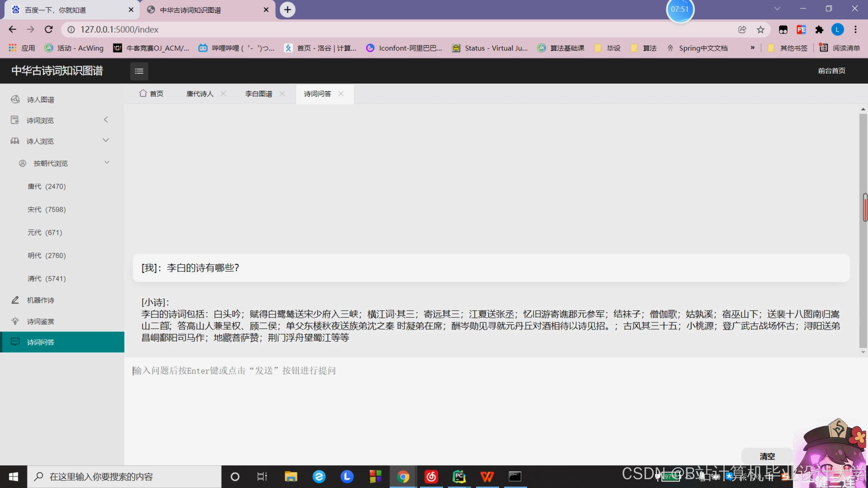Switch to the 唐代诗人 tab
Image resolution: width=868 pixels, height=488 pixels.
200,94
